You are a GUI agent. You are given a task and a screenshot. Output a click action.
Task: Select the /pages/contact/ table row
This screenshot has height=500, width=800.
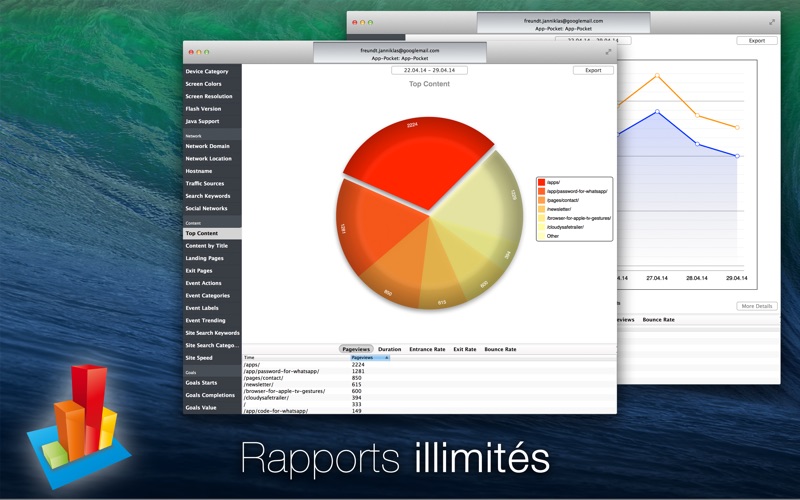point(429,378)
